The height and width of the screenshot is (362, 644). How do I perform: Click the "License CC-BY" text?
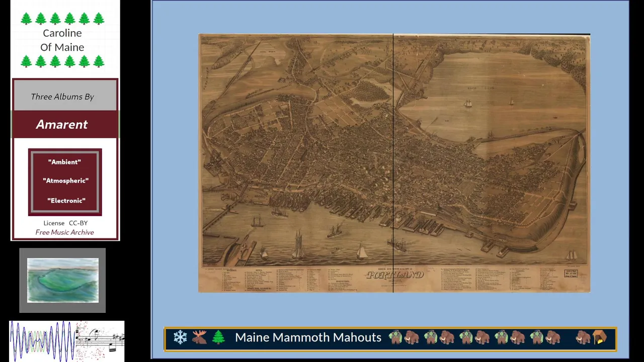point(65,223)
